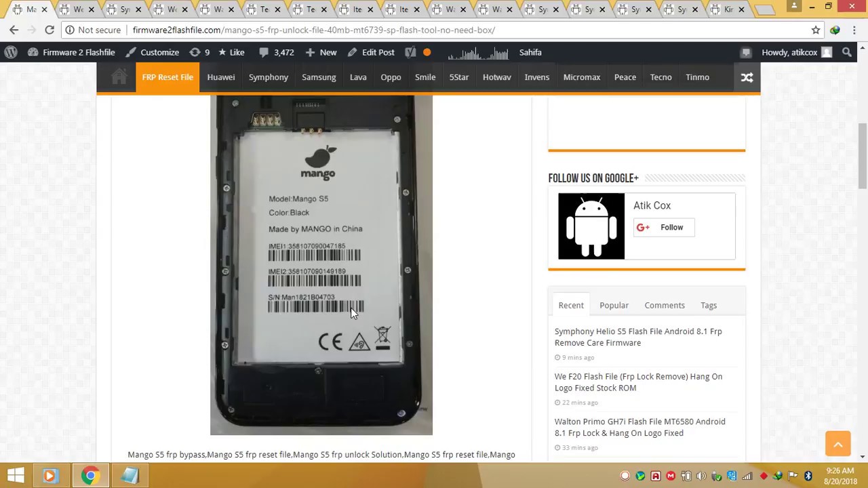Open Symphony Helio S5 Flash File post
Viewport: 868px width, 488px height.
[x=638, y=337]
